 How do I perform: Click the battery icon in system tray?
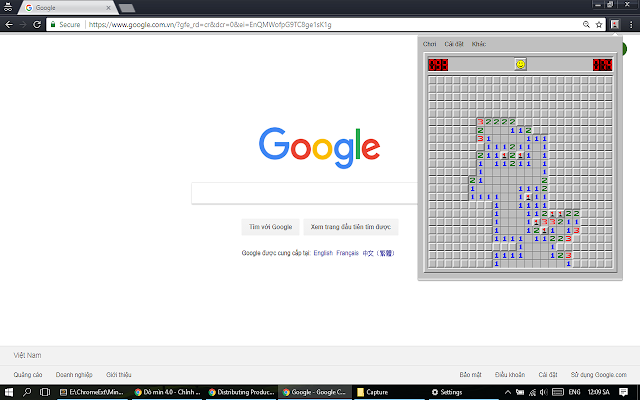[520, 392]
